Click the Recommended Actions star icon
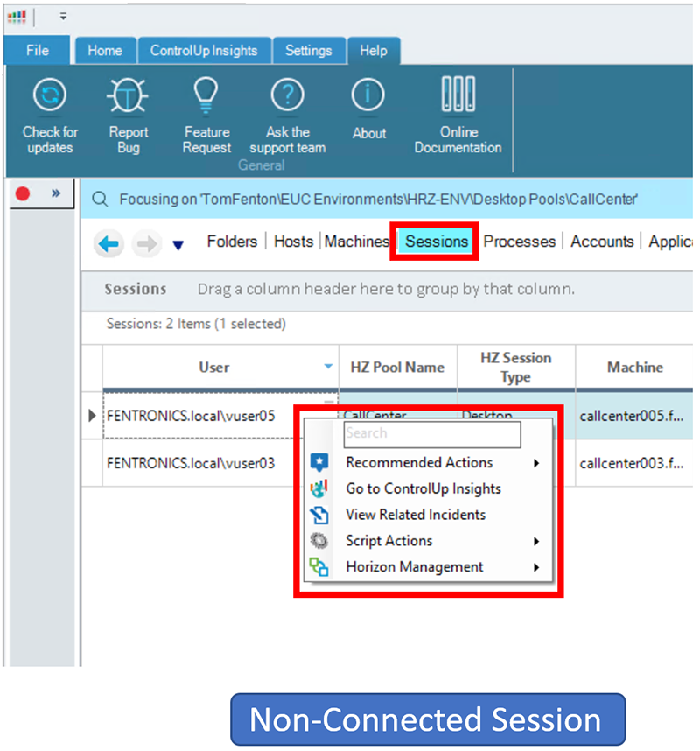The width and height of the screenshot is (700, 751). coord(318,462)
